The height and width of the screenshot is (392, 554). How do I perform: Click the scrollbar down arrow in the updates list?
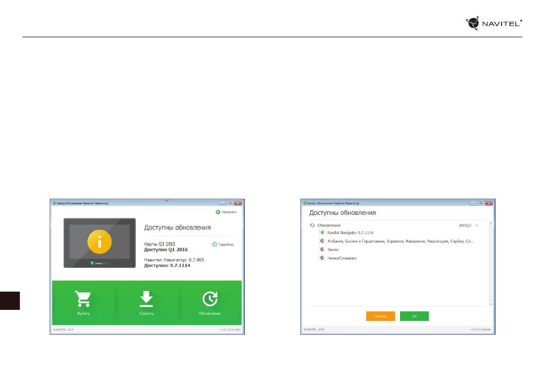click(491, 304)
